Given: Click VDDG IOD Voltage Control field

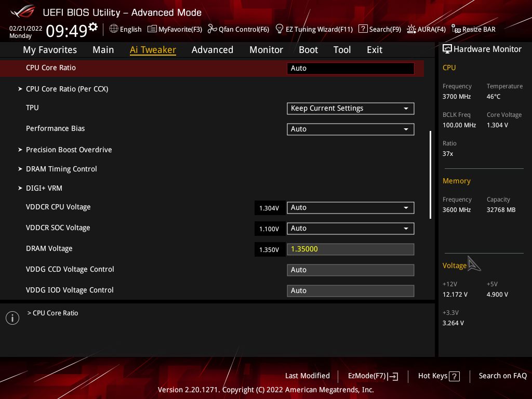Looking at the screenshot, I should (351, 291).
